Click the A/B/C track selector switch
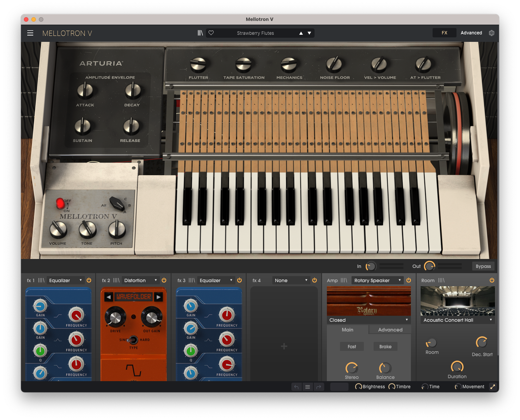 tap(117, 204)
